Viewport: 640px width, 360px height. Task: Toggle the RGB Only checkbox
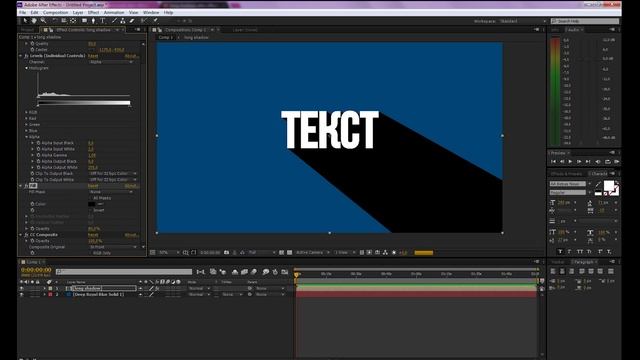(x=91, y=253)
